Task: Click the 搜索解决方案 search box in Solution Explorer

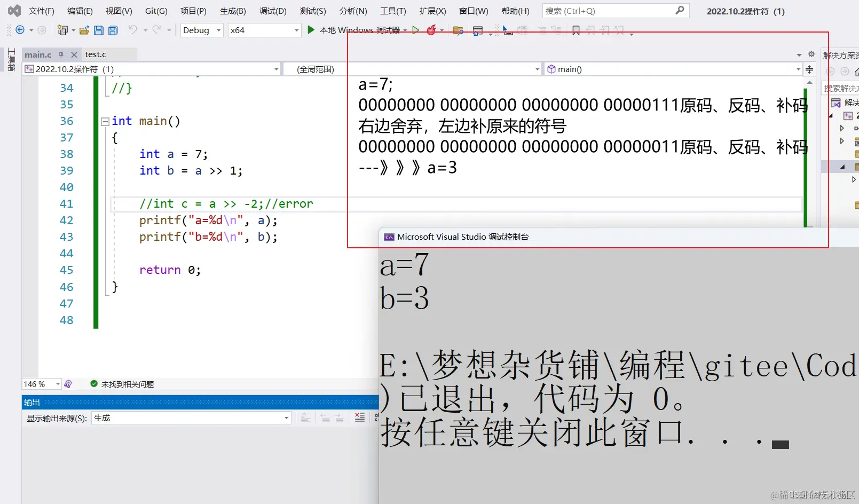Action: click(x=841, y=88)
